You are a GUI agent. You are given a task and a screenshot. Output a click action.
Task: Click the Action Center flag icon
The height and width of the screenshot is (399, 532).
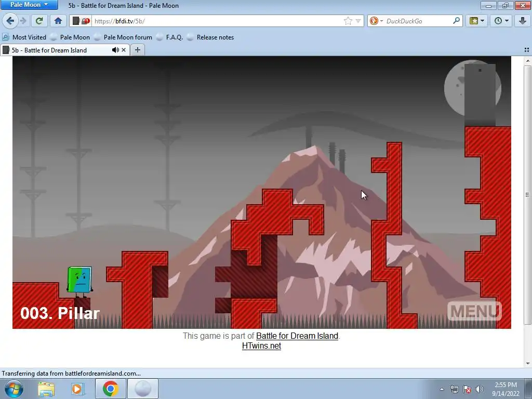[467, 389]
